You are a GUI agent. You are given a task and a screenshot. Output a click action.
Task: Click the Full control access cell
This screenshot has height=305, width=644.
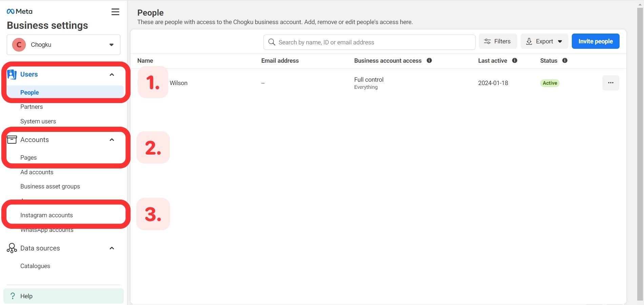[x=369, y=83]
